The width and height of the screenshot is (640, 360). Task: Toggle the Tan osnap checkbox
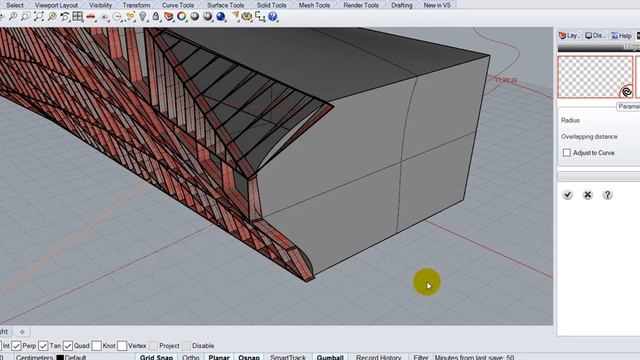tap(43, 346)
